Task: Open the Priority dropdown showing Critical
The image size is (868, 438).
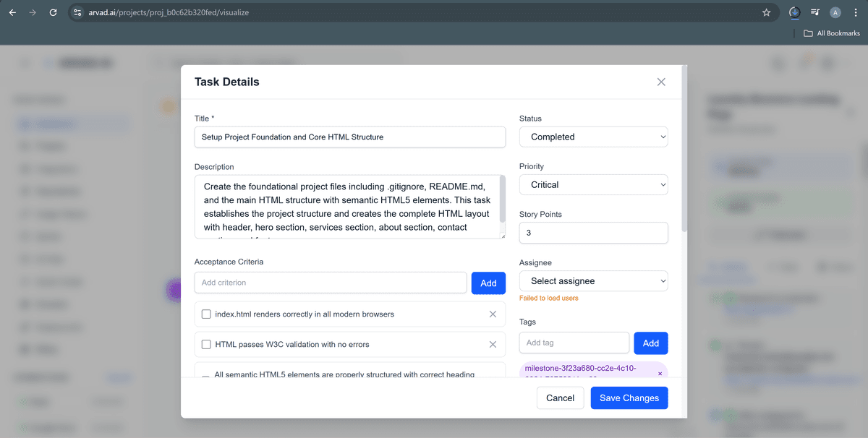Action: pyautogui.click(x=593, y=184)
